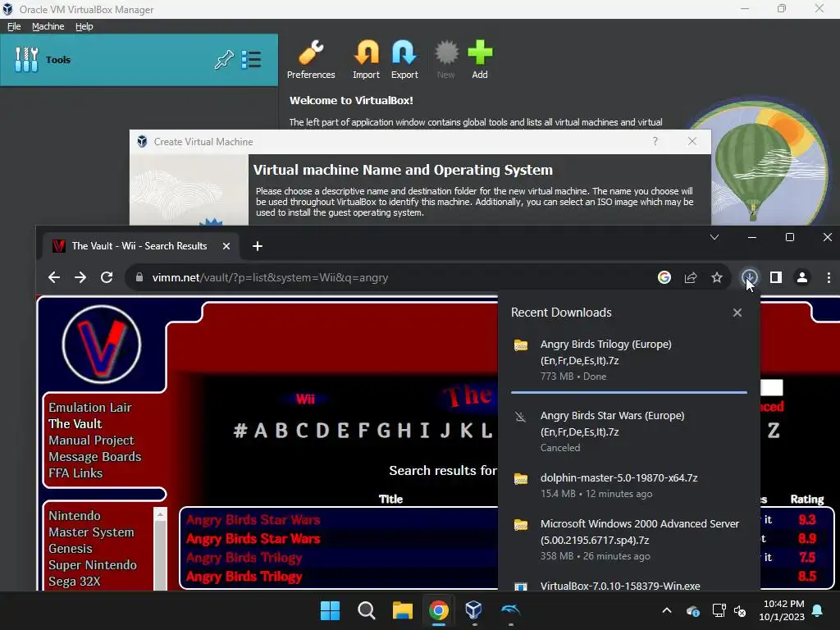Show Windows 2000 Advanced Server in folder icon
Screen dimensions: 840x630
point(521,525)
